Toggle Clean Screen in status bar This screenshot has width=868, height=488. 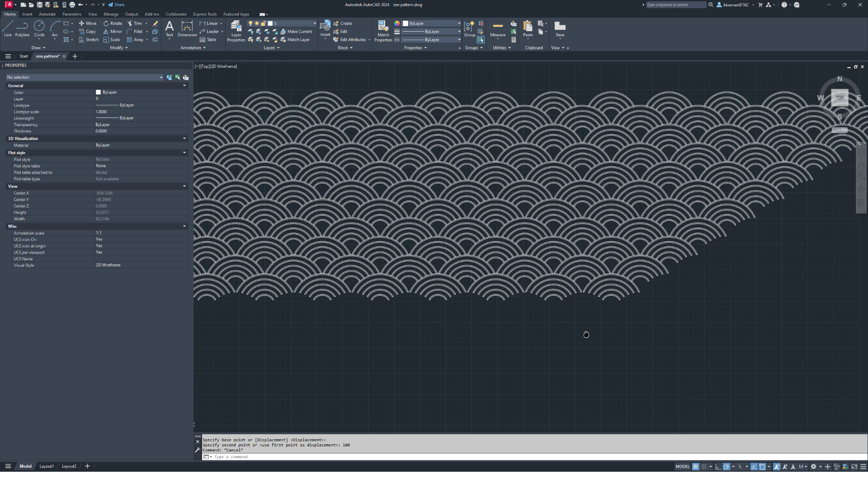click(x=854, y=467)
